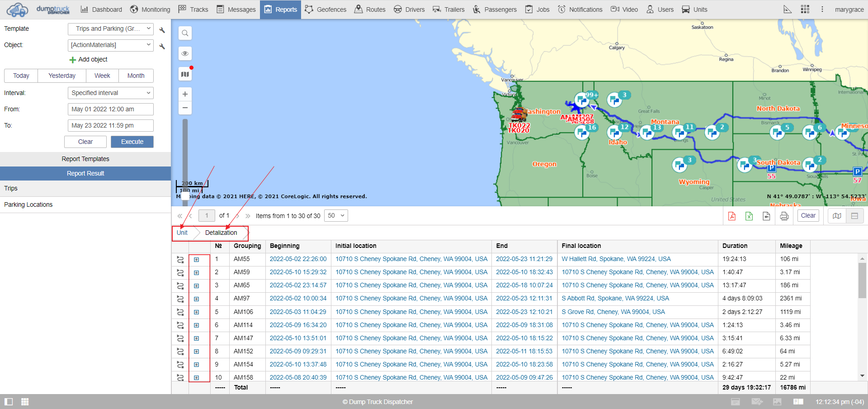
Task: Open the map search tool
Action: (185, 33)
